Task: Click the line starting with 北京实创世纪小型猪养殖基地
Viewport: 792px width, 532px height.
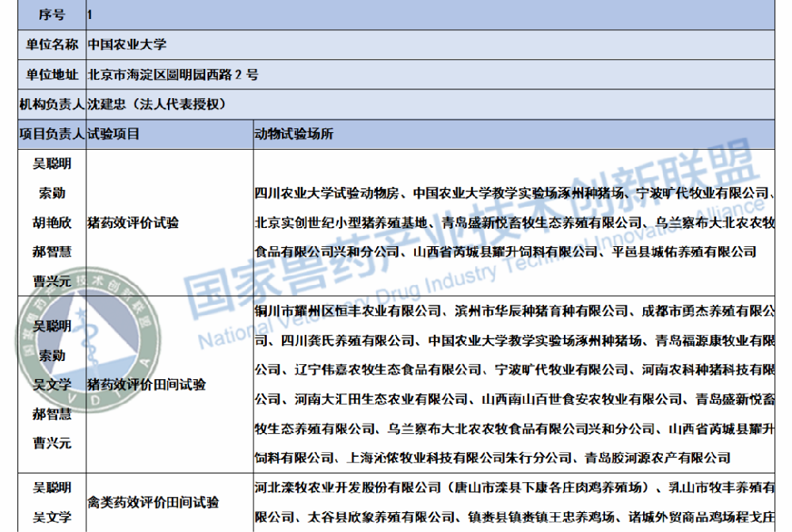Action: (x=514, y=222)
